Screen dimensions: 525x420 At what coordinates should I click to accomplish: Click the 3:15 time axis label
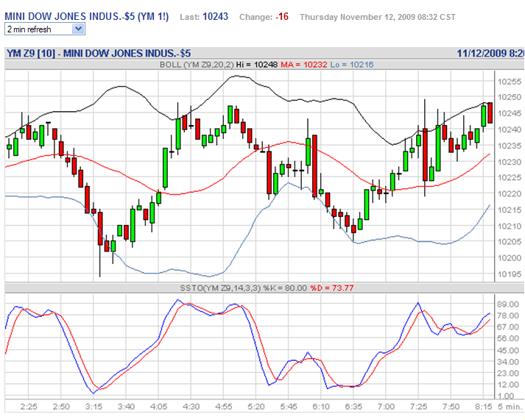coord(94,407)
